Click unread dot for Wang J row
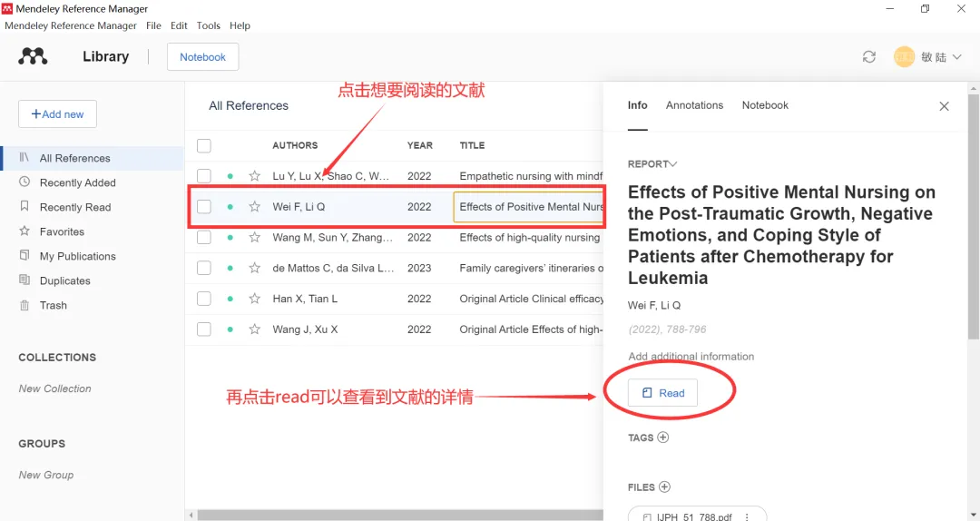Image resolution: width=980 pixels, height=521 pixels. [230, 329]
